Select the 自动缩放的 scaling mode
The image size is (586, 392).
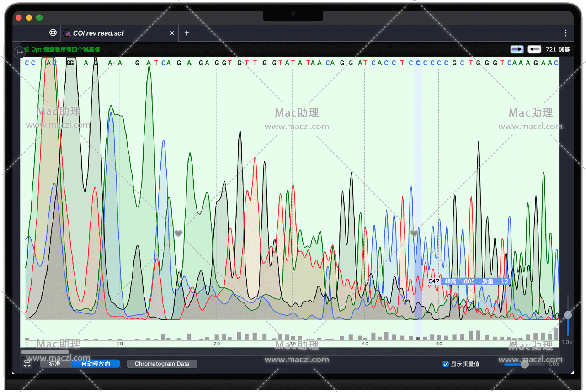96,364
